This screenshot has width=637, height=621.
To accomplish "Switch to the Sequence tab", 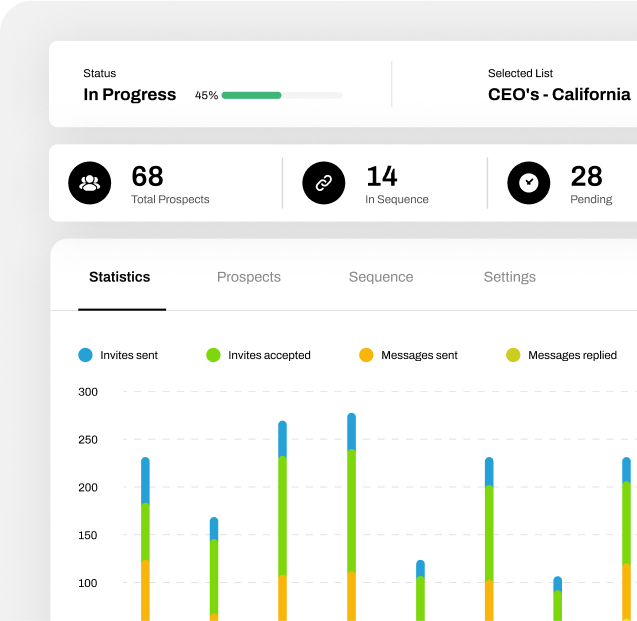I will [381, 277].
